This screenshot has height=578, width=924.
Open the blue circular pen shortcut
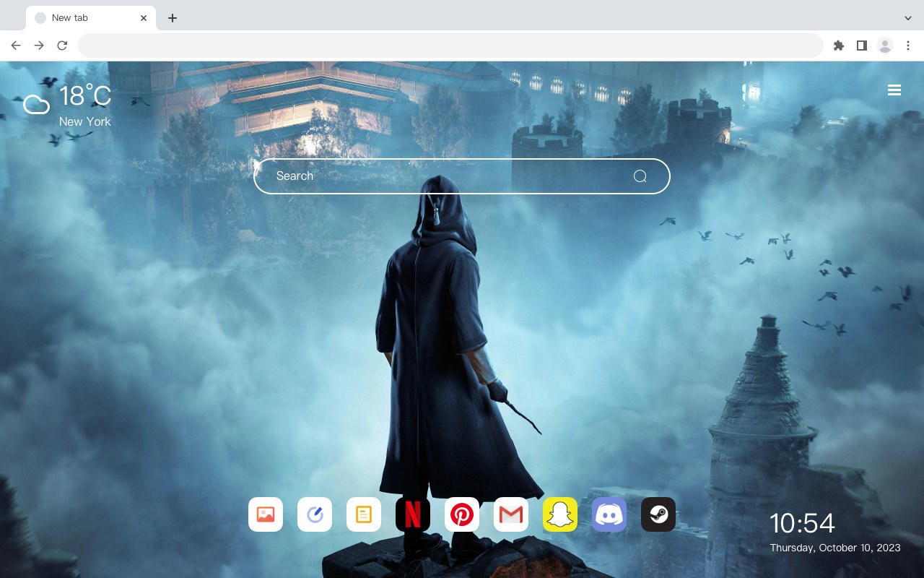pos(315,514)
